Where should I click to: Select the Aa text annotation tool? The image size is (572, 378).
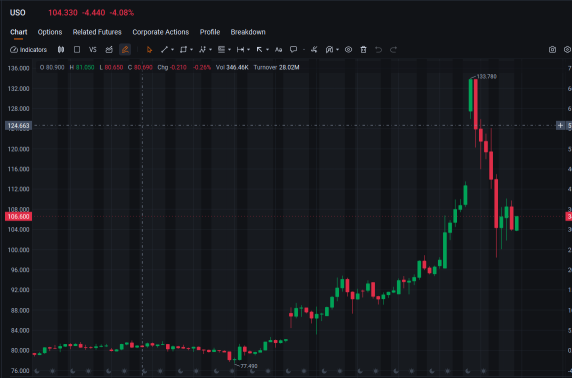click(278, 50)
